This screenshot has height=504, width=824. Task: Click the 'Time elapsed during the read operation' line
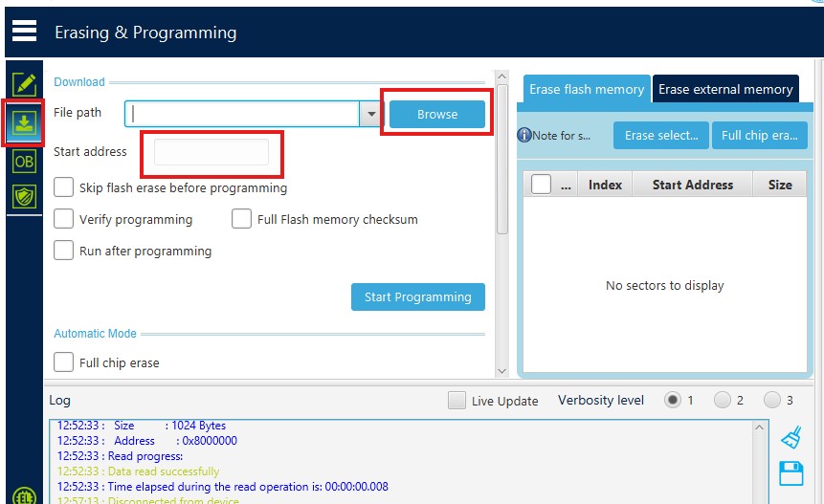pos(223,487)
